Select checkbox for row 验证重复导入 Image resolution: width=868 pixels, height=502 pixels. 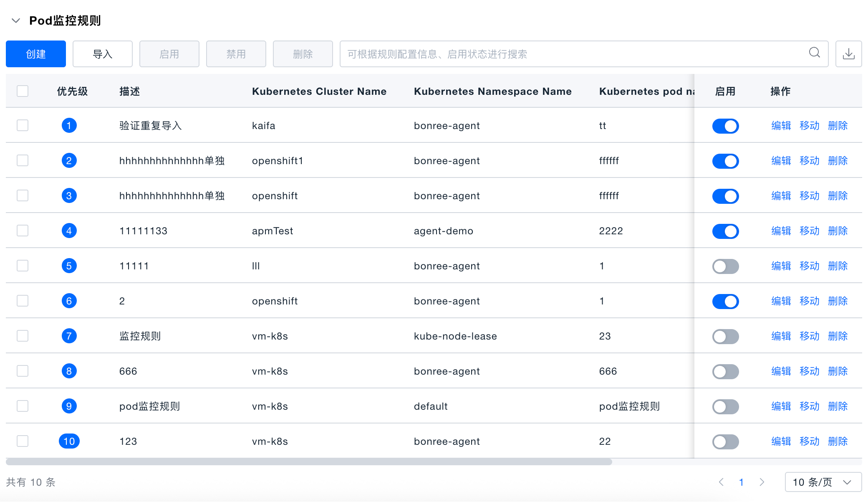pos(23,125)
